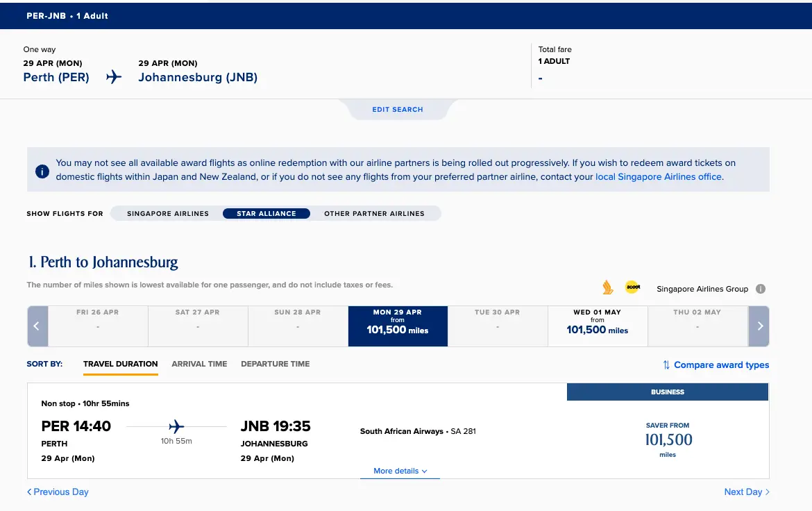Click the blue info icon in notice banner

point(42,171)
